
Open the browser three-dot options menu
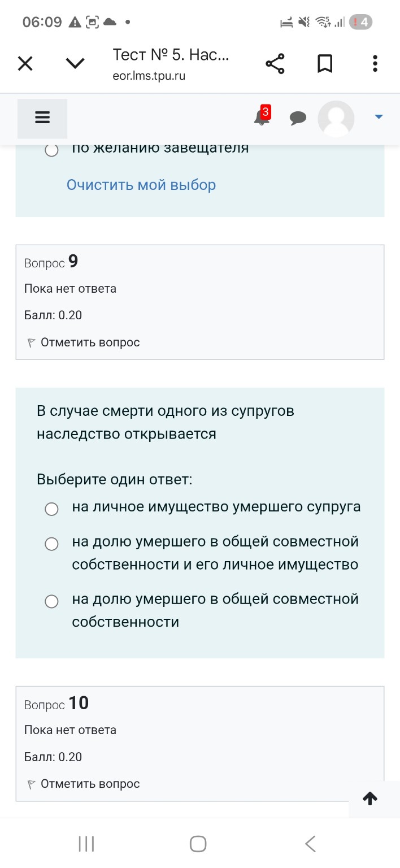pyautogui.click(x=375, y=63)
